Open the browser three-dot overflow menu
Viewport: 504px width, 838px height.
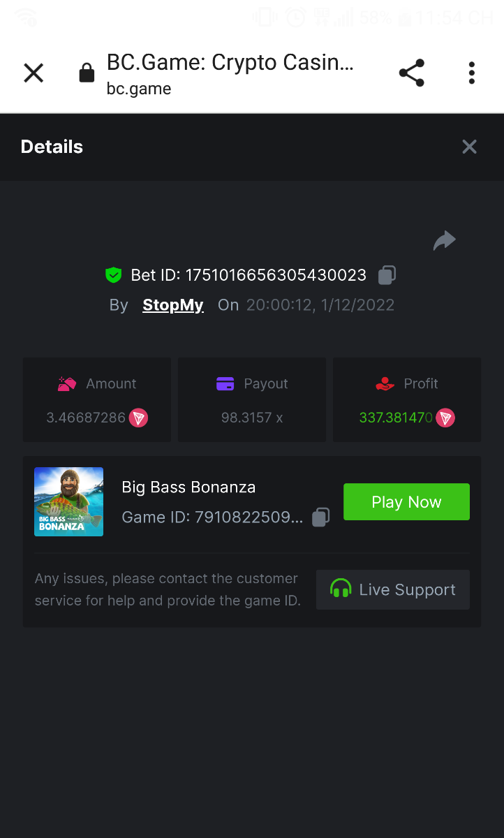pos(472,73)
